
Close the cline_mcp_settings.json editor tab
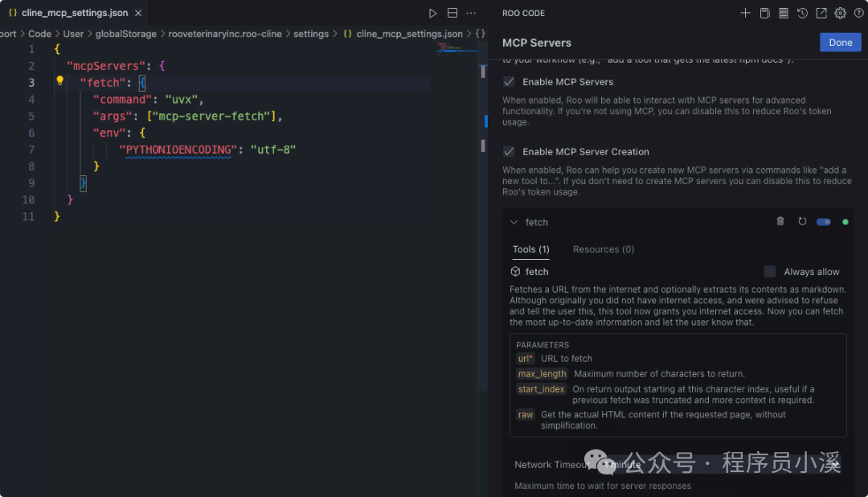pyautogui.click(x=138, y=13)
